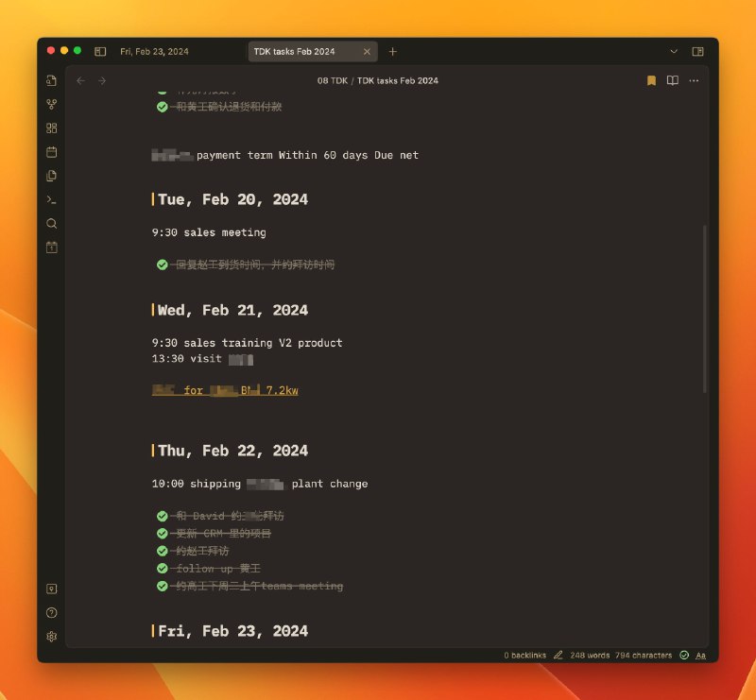Collapse the left sidebar with the toggle icon
756x700 pixels.
point(100,51)
